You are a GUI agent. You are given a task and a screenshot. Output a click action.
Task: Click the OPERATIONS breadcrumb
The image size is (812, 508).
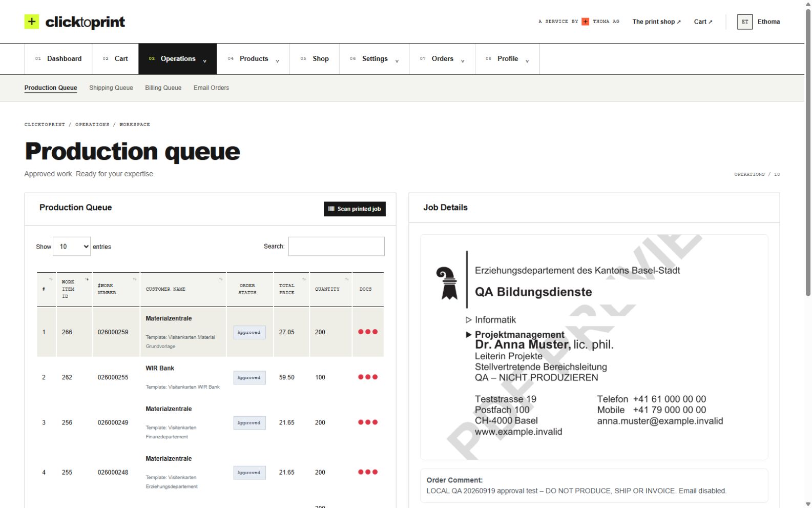[x=92, y=125]
